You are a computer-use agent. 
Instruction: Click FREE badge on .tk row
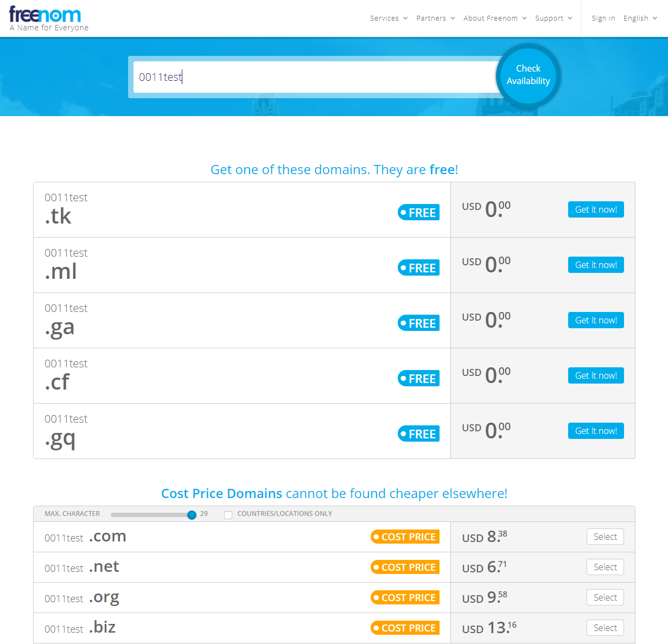[x=418, y=213]
